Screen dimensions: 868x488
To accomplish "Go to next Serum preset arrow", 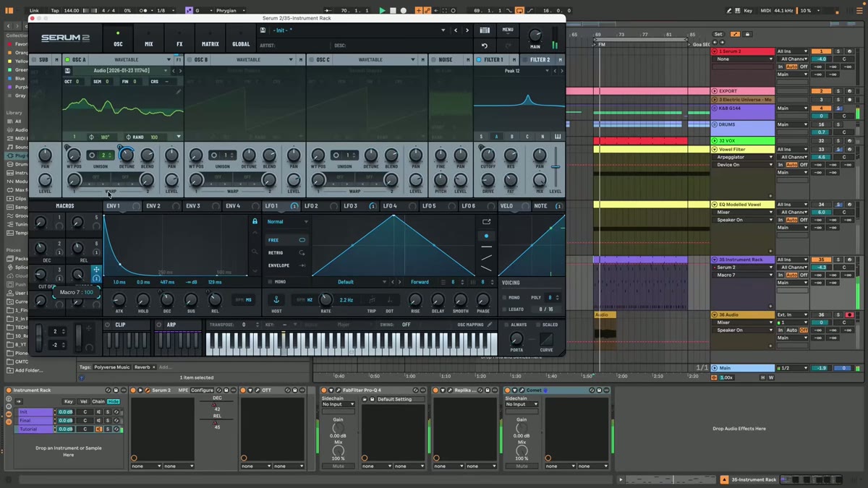I will (467, 30).
